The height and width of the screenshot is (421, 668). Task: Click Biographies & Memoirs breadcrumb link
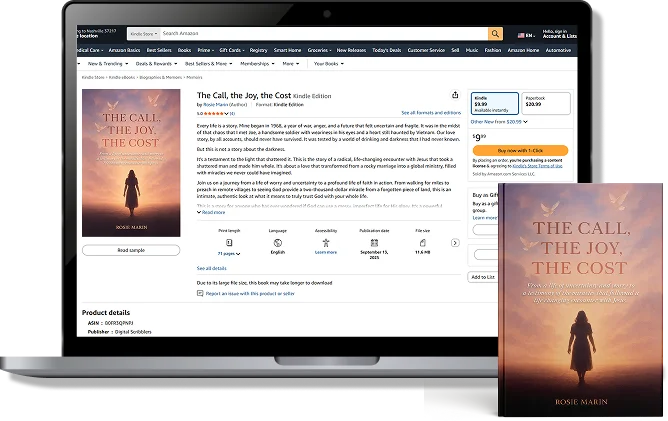161,78
